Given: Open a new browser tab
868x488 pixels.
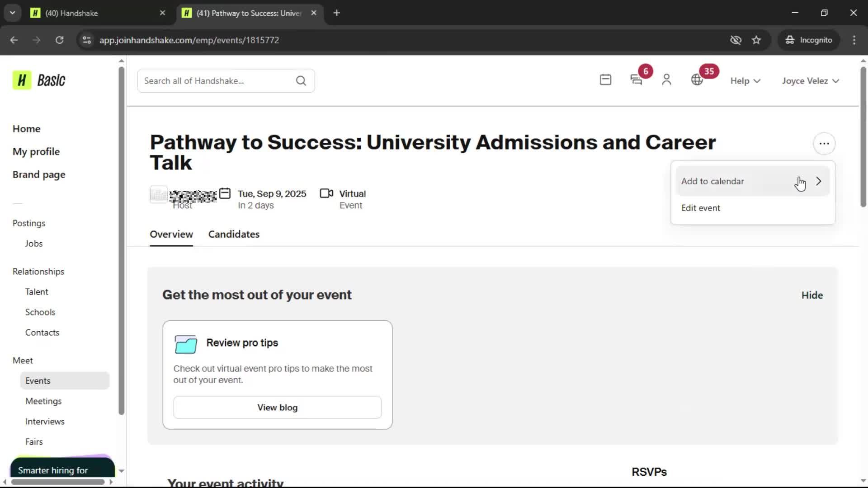Looking at the screenshot, I should click(x=336, y=13).
